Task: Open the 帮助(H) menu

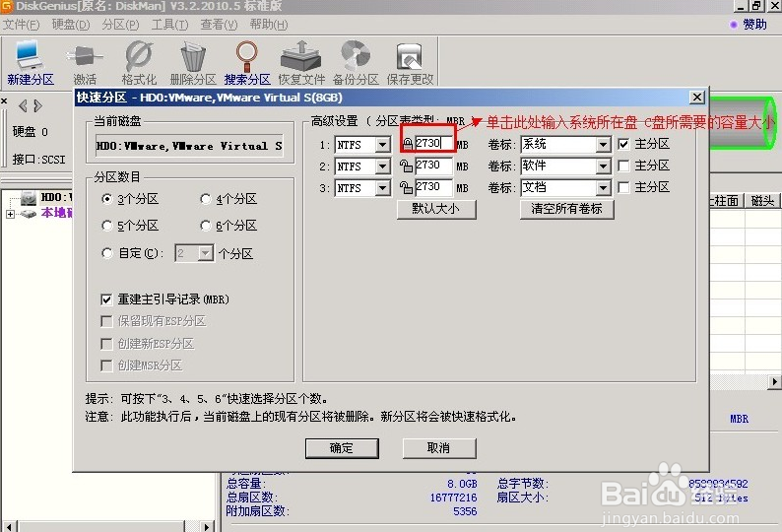Action: (269, 25)
